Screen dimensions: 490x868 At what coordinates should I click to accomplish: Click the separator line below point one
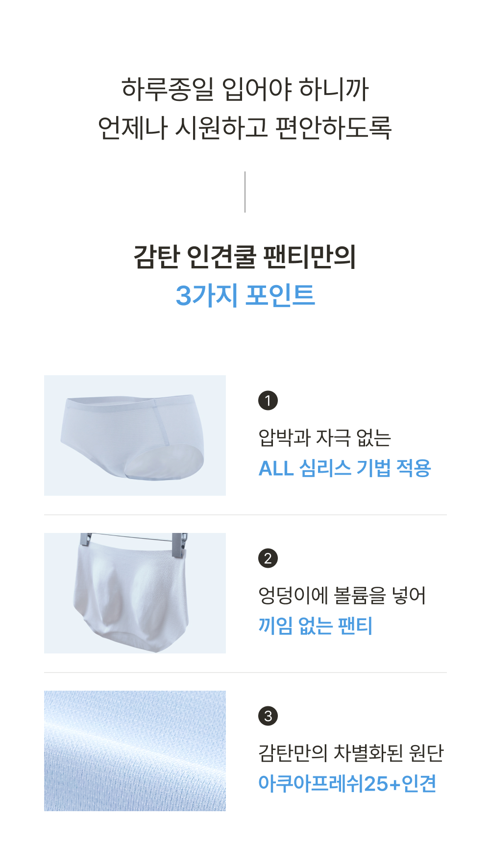[245, 515]
